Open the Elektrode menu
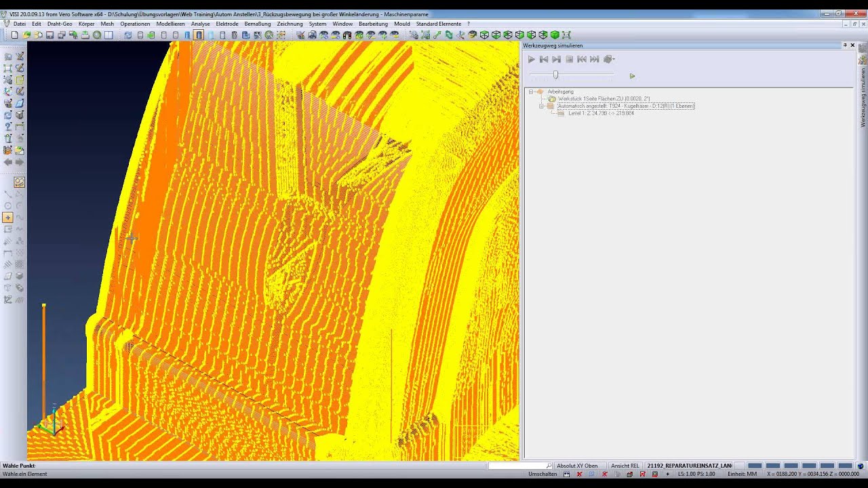This screenshot has width=868, height=488. [x=227, y=24]
